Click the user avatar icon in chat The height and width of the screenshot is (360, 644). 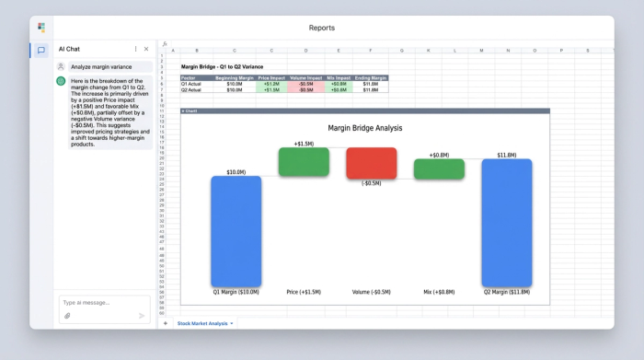(61, 66)
